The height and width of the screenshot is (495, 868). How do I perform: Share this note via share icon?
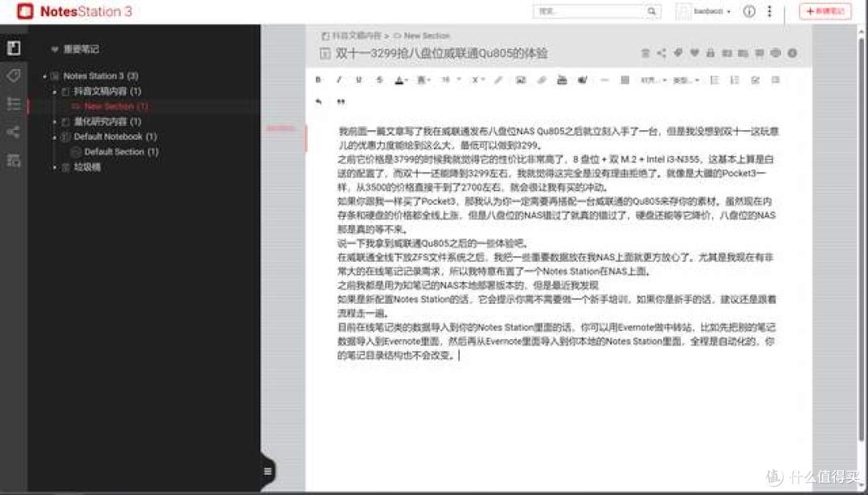point(661,53)
